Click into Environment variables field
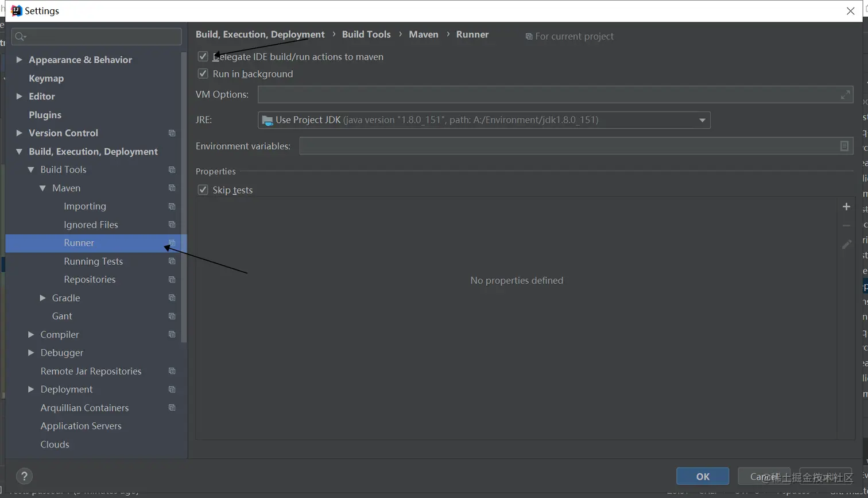868x498 pixels. coord(576,146)
